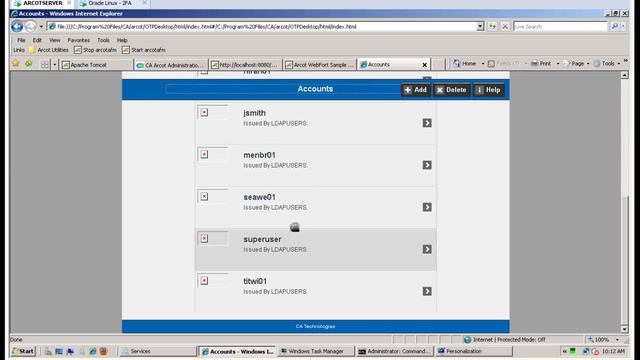Open the Tools command bar button

point(607,64)
